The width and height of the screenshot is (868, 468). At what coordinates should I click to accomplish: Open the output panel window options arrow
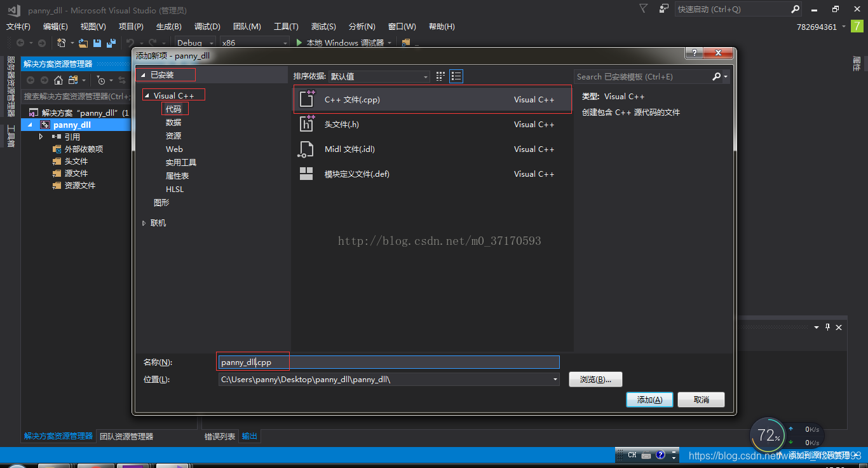tap(817, 327)
